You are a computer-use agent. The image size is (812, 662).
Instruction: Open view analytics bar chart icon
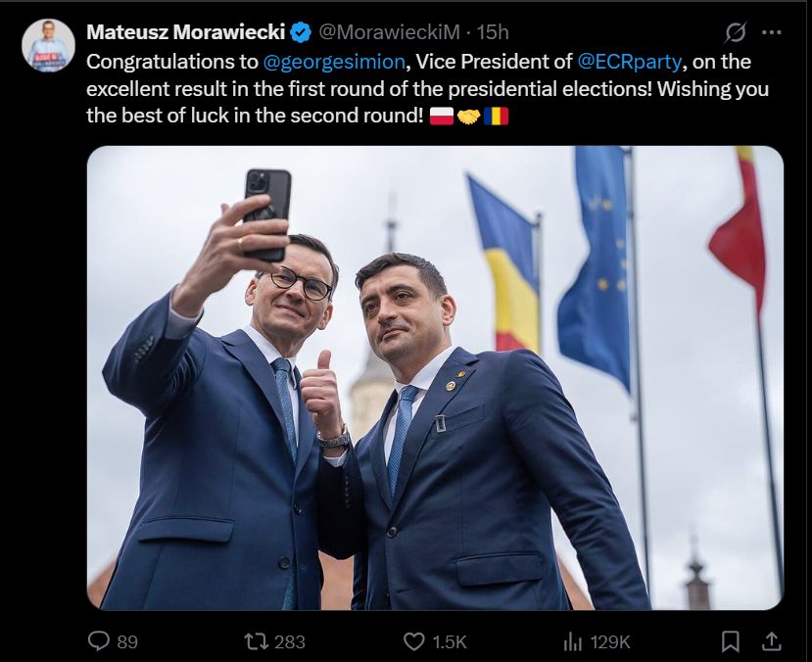pyautogui.click(x=573, y=641)
